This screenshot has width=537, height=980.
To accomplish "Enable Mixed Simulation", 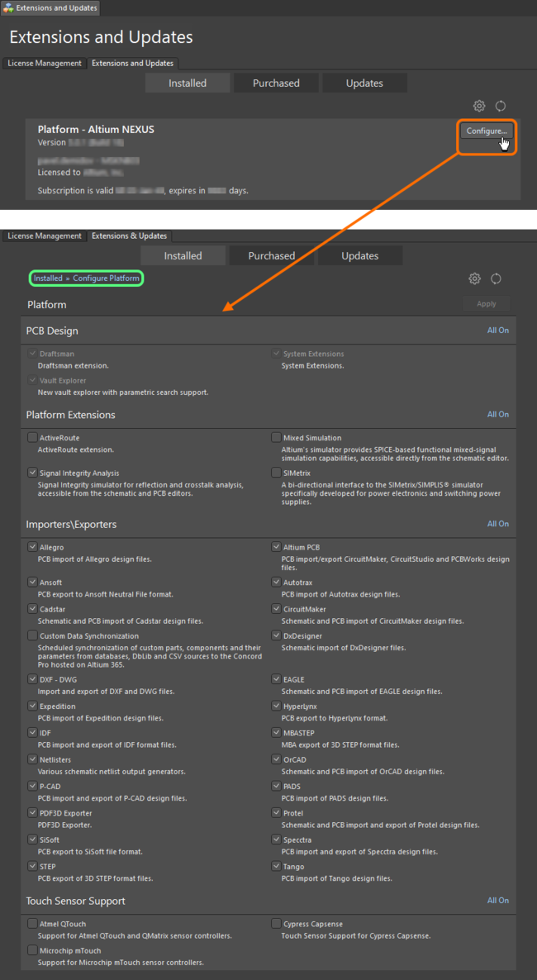I will pyautogui.click(x=276, y=438).
